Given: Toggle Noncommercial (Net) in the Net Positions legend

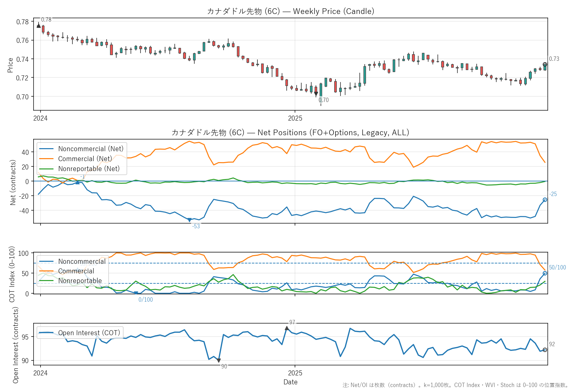Looking at the screenshot, I should pos(90,149).
